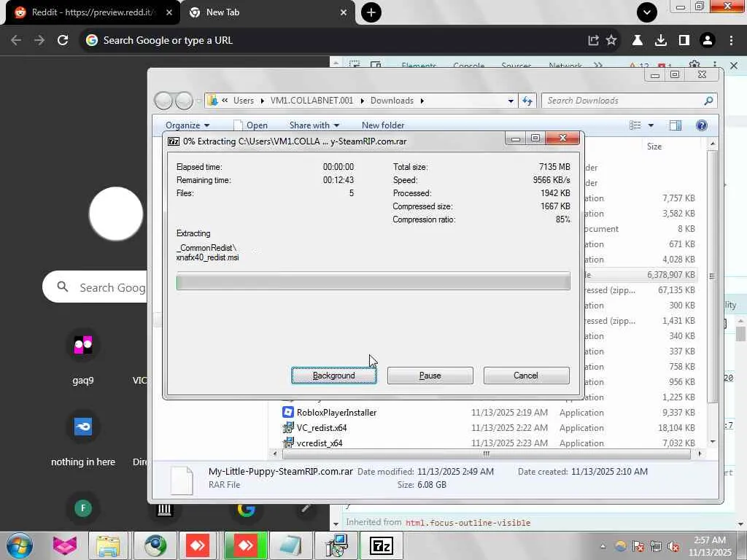
Task: Open the Chrome profile avatar
Action: [708, 41]
